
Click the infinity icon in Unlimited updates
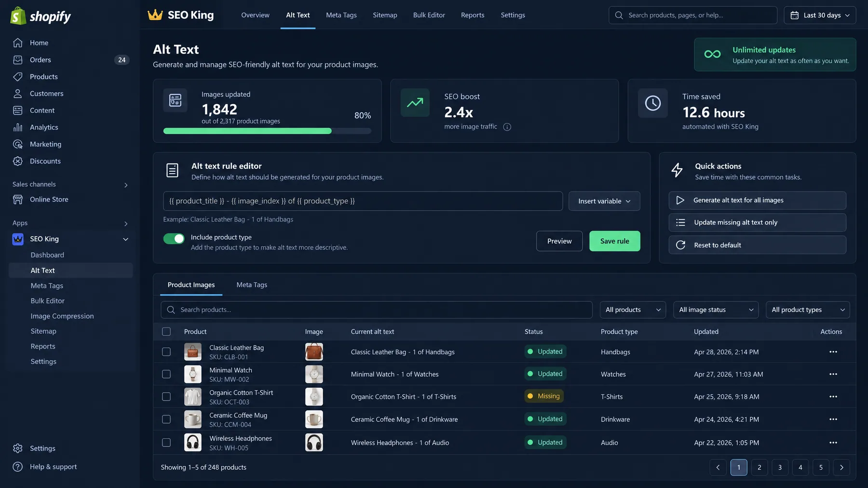tap(712, 54)
